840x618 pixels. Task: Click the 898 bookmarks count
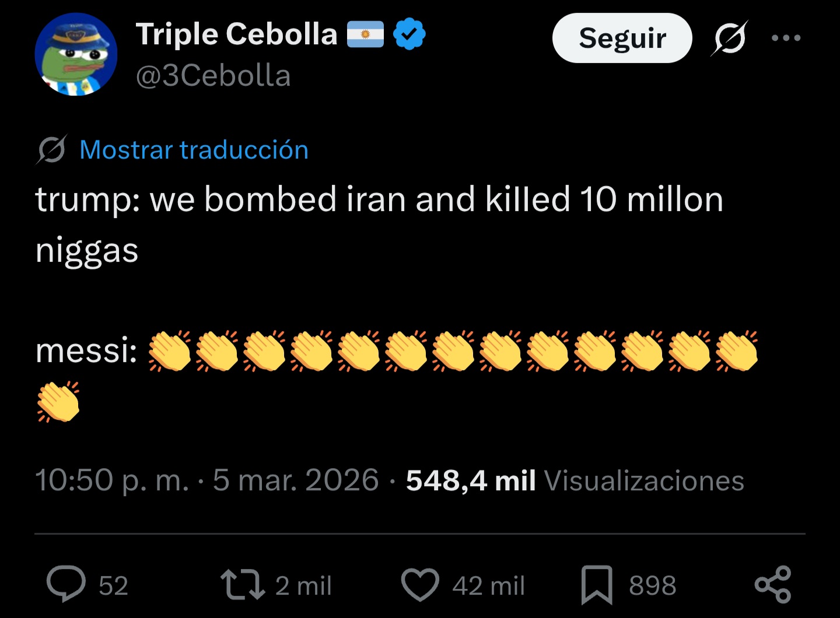(x=652, y=585)
